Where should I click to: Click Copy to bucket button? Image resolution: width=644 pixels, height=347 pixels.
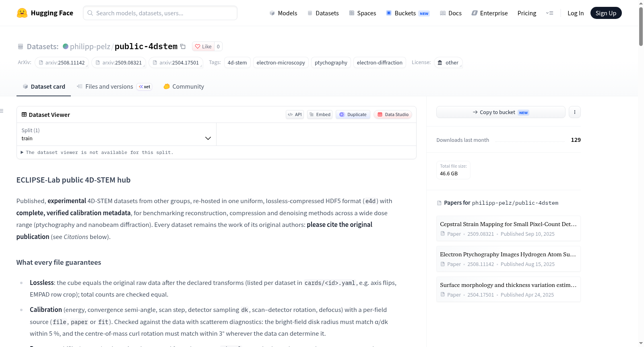coord(501,112)
